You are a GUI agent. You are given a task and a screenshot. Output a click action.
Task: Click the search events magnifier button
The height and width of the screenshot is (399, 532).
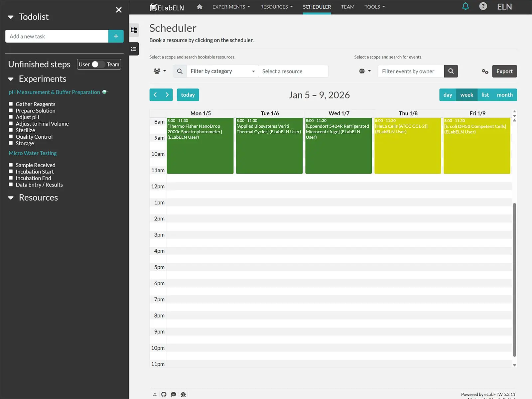(x=451, y=71)
